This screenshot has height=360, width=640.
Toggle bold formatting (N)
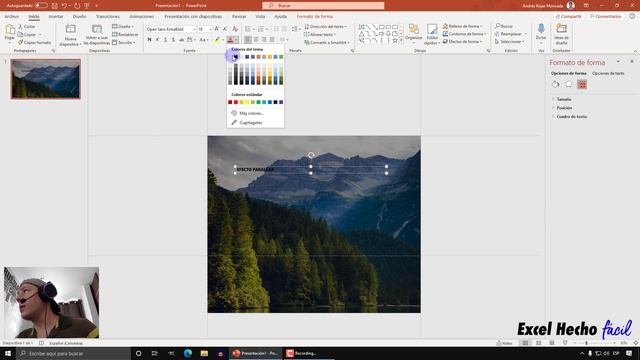point(149,40)
